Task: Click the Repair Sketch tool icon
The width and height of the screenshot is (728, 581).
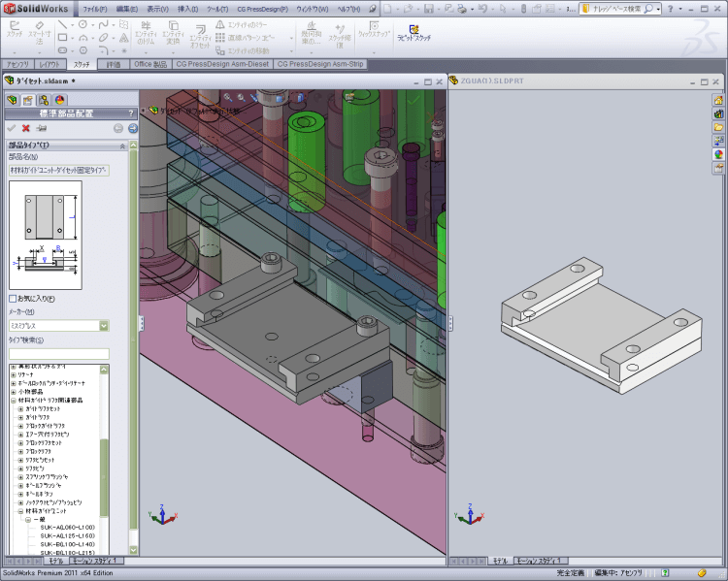Action: [x=340, y=35]
